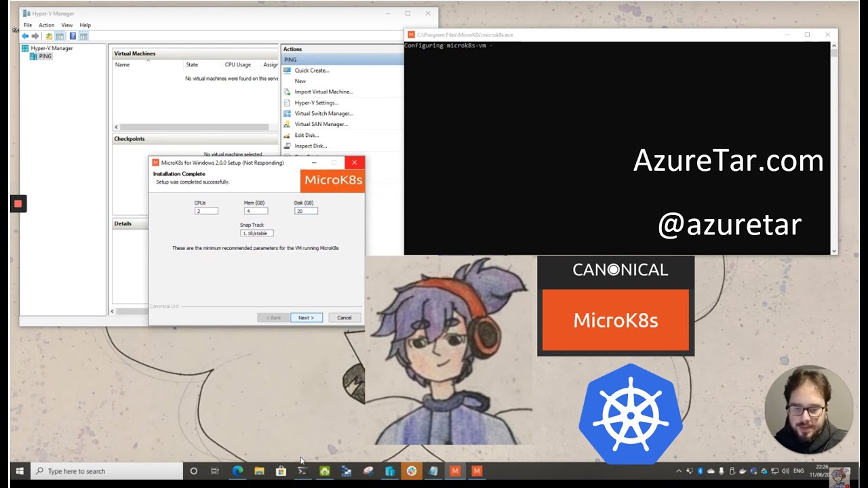Click Cancel button in MicroK8s setup

[344, 317]
